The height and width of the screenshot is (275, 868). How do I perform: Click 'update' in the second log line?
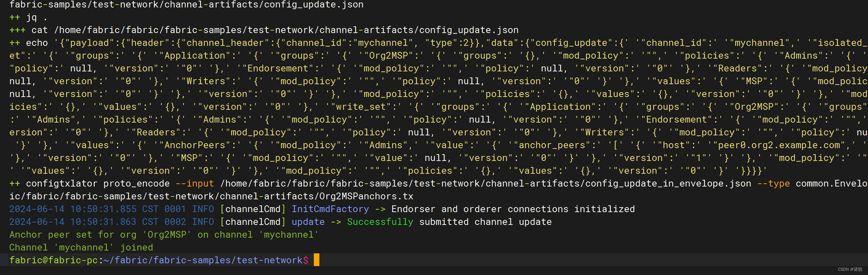(x=308, y=222)
